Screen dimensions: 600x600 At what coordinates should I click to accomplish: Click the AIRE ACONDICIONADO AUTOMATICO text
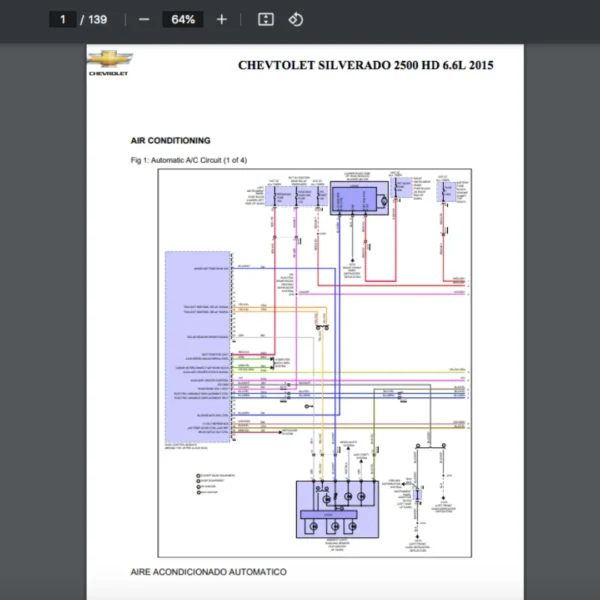tap(208, 572)
